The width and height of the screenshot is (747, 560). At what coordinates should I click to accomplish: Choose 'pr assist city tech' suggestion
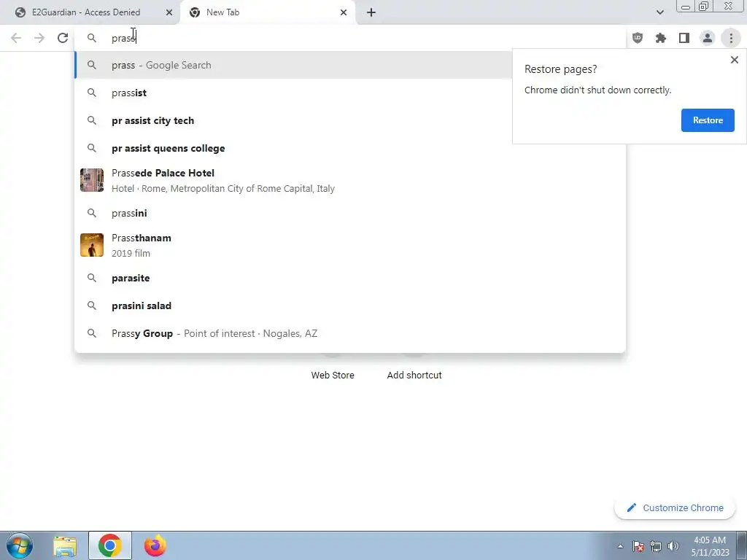point(350,120)
